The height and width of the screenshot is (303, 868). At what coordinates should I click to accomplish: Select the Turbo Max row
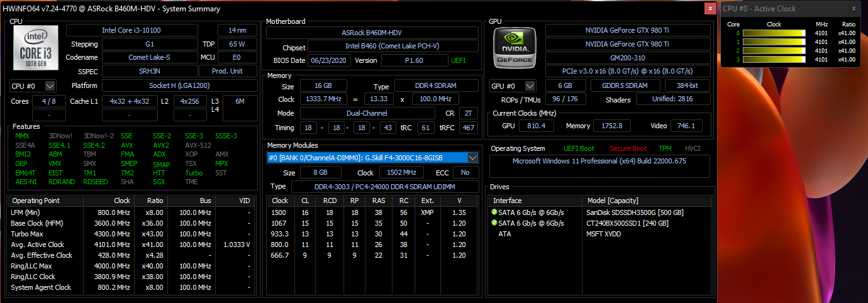point(131,234)
